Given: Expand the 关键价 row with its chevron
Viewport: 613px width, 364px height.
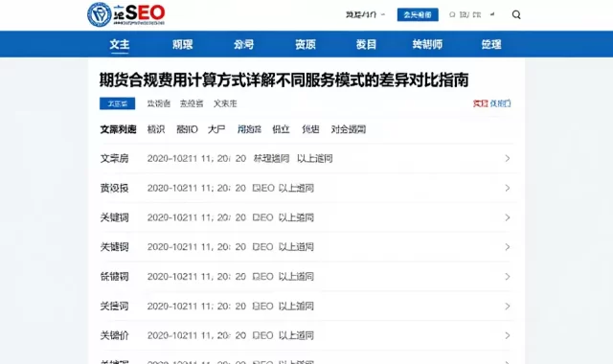Looking at the screenshot, I should (x=508, y=335).
